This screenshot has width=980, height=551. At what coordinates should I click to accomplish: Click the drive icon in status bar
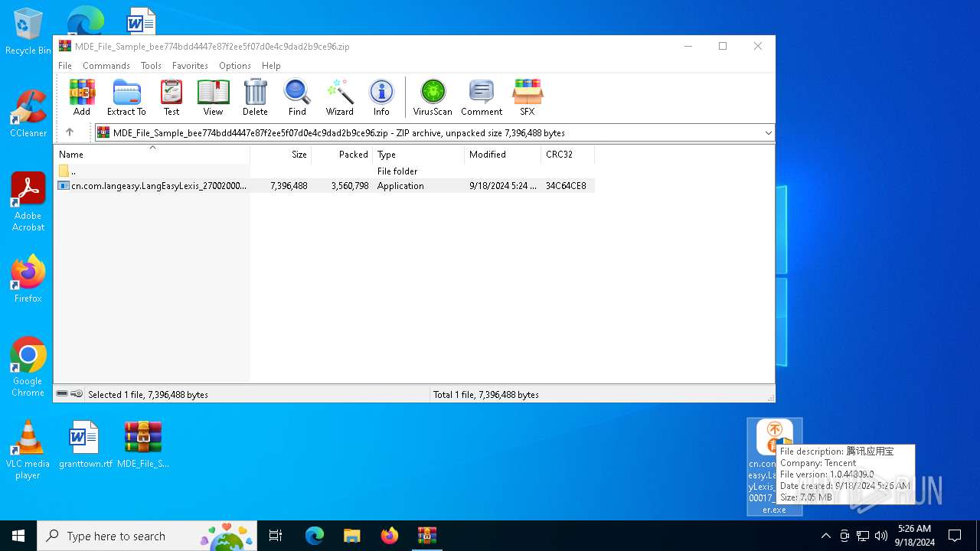62,394
